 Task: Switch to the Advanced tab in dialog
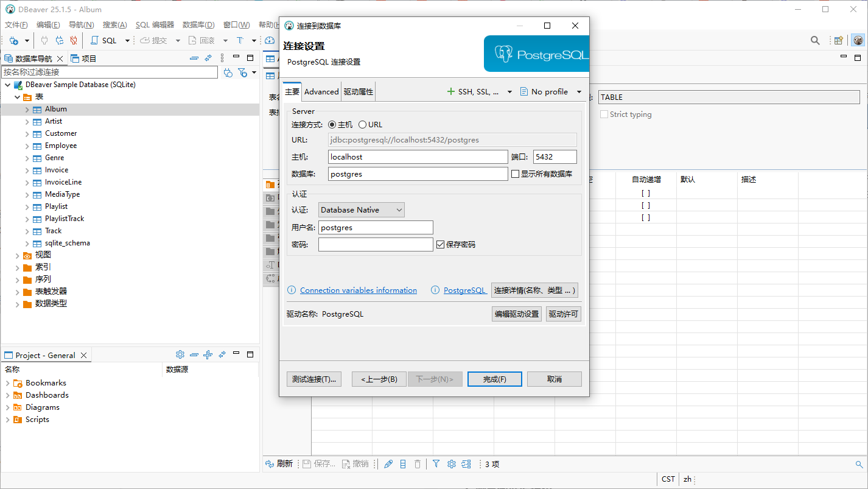click(x=321, y=91)
